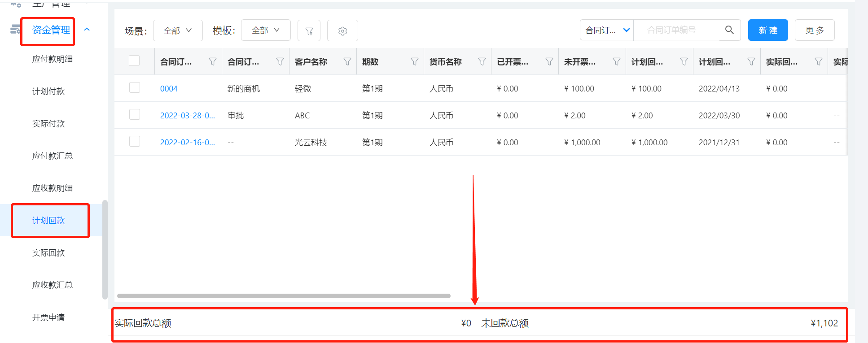Click the 审批 cell
The image size is (868, 343).
[x=236, y=116]
